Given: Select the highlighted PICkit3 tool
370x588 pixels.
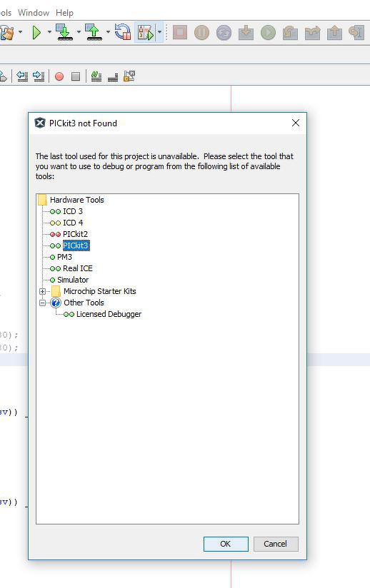Looking at the screenshot, I should point(76,245).
